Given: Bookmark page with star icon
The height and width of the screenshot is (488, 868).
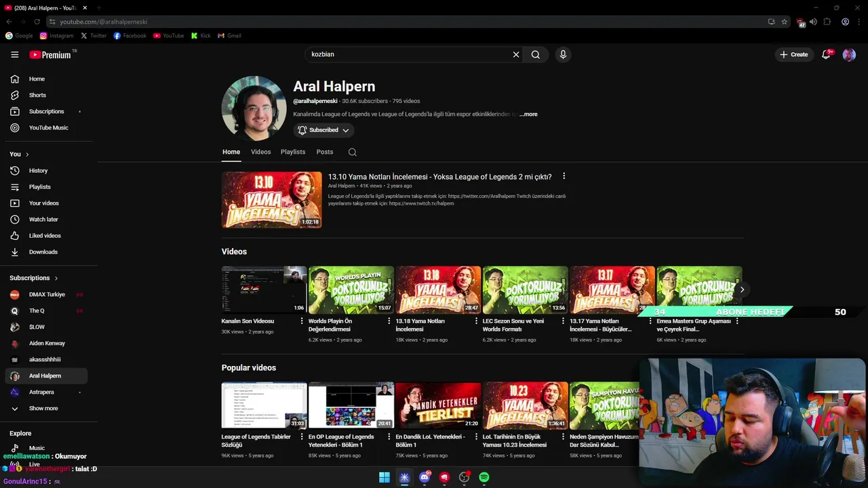Looking at the screenshot, I should [x=785, y=22].
